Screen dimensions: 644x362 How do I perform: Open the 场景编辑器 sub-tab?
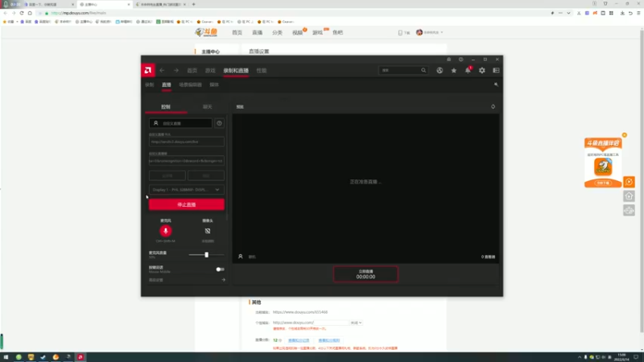[190, 84]
